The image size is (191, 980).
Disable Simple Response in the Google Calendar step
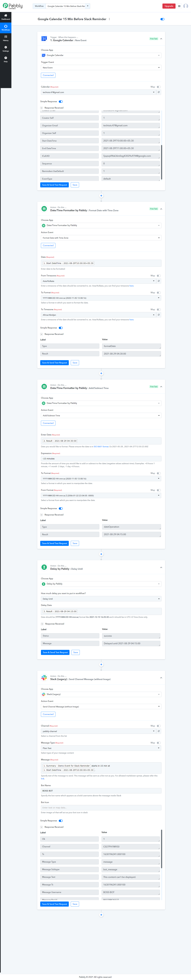click(61, 102)
